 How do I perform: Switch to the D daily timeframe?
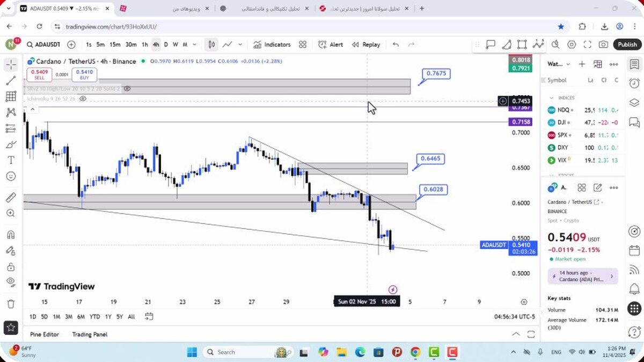click(x=166, y=45)
